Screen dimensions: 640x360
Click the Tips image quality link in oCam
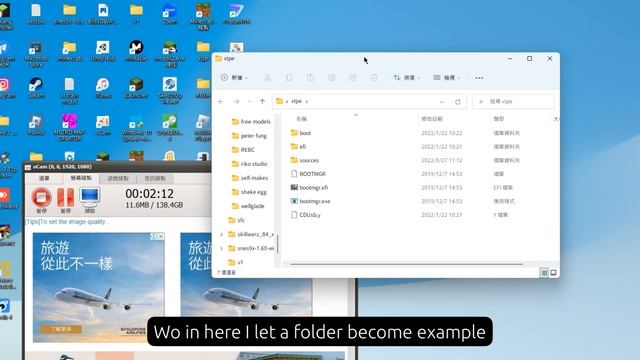pos(67,222)
